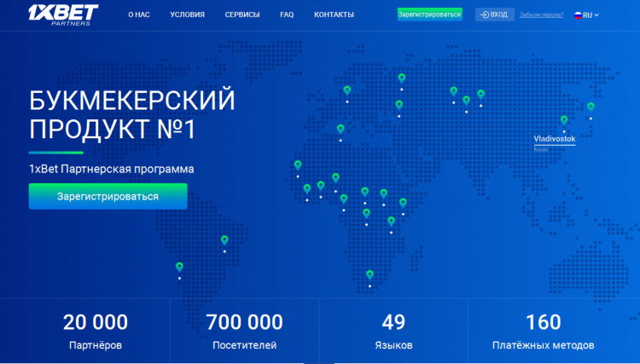Open the О НАС menu item

pyautogui.click(x=139, y=14)
